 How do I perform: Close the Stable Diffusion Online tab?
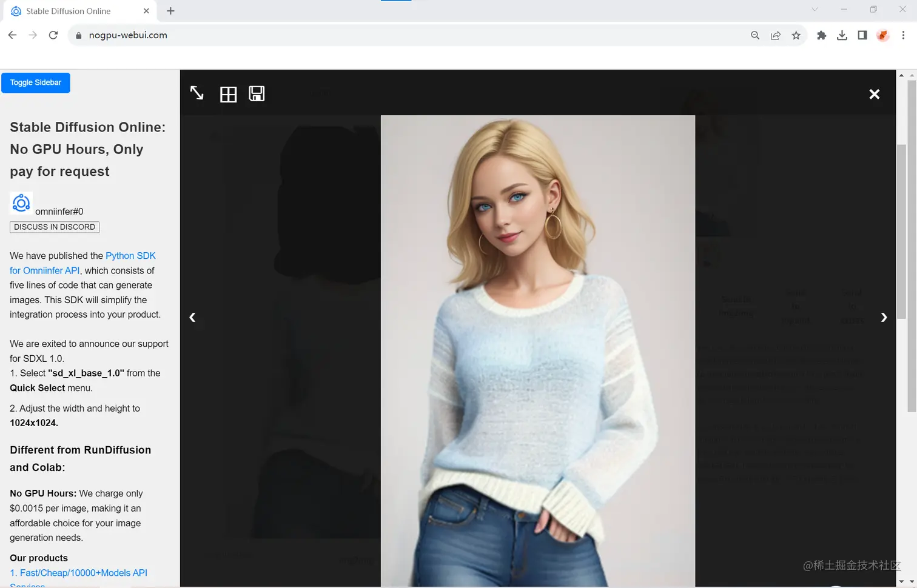(146, 11)
